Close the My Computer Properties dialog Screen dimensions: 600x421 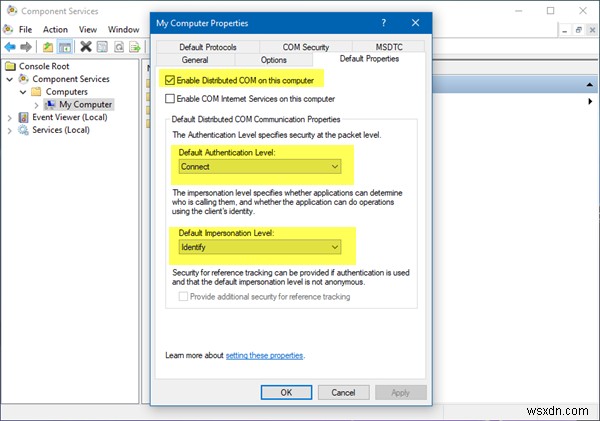pyautogui.click(x=415, y=23)
